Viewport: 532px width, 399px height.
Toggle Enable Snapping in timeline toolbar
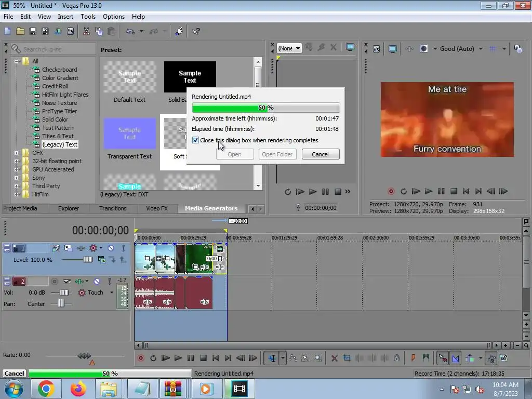pos(443,358)
